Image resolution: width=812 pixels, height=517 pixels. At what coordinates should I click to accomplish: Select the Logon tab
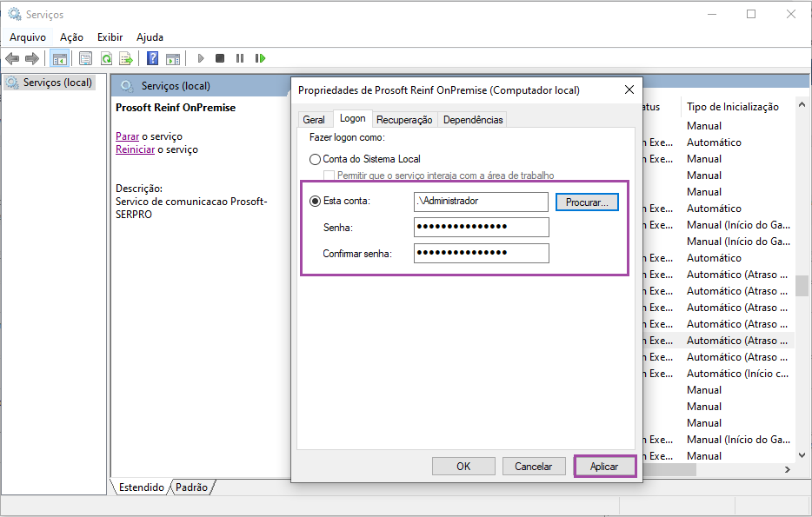coord(353,118)
